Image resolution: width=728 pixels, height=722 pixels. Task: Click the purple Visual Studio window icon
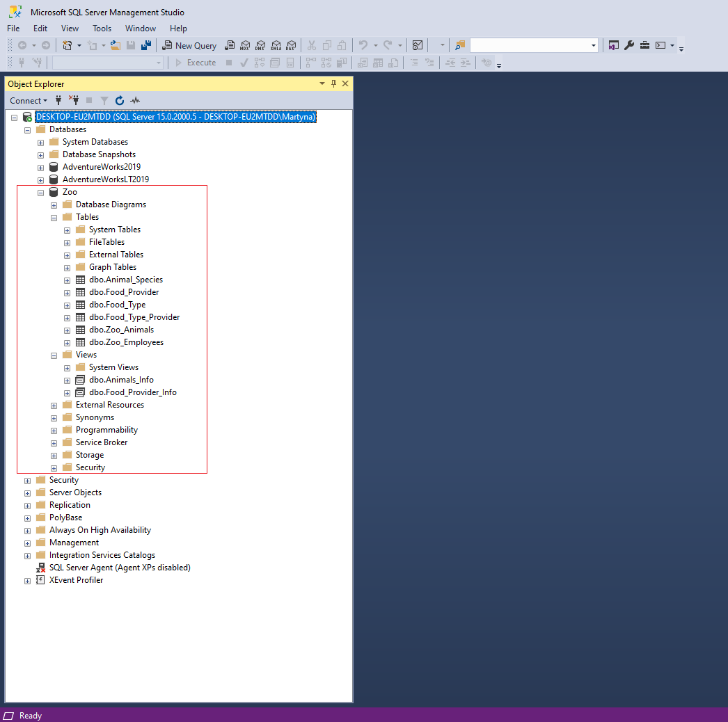pyautogui.click(x=614, y=45)
